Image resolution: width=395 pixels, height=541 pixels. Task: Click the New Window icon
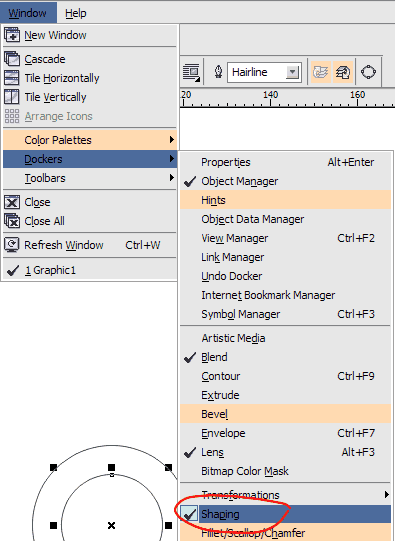(12, 35)
